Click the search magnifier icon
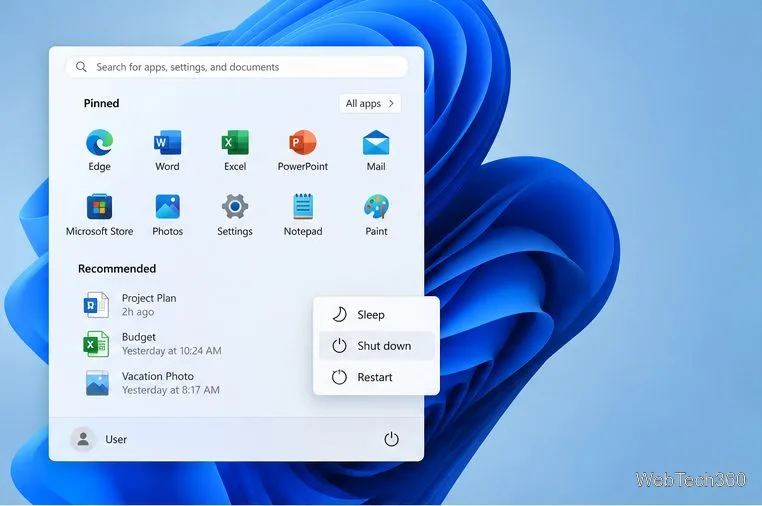 (x=81, y=67)
